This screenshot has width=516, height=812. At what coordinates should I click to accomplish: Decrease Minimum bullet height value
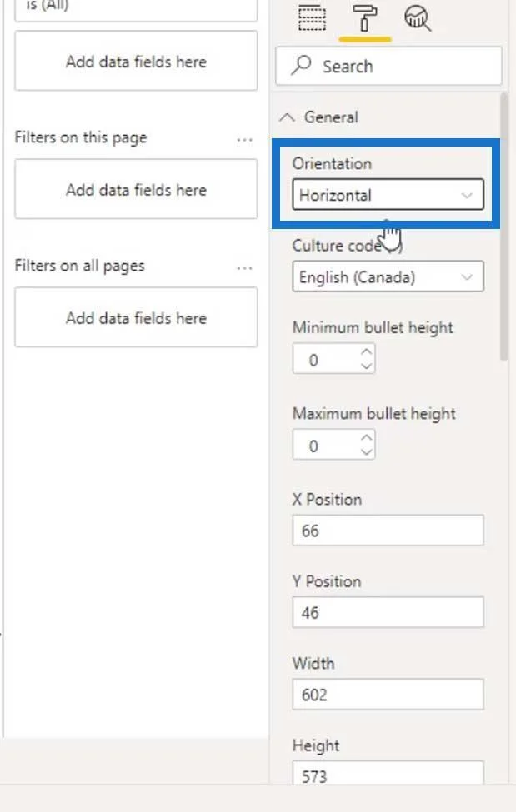click(367, 366)
